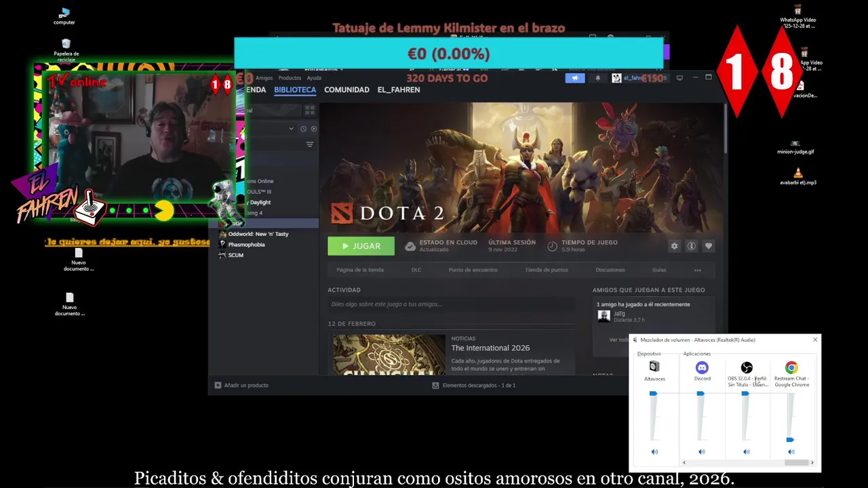868x488 pixels.
Task: Click the Discord icon in volume mixer
Action: tap(702, 367)
